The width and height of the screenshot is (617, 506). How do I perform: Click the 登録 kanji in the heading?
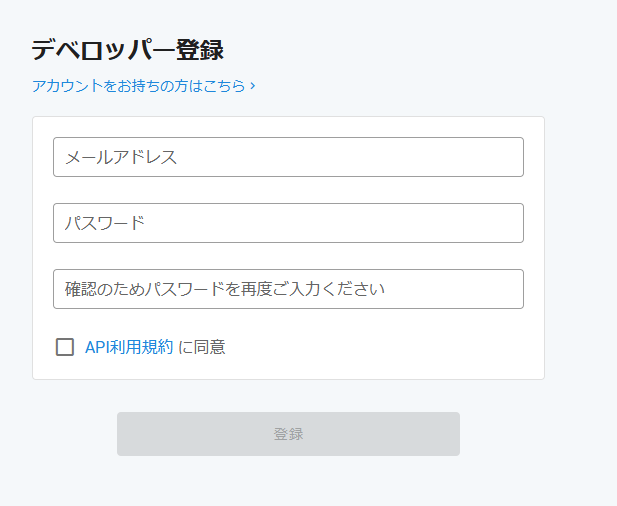coord(200,50)
